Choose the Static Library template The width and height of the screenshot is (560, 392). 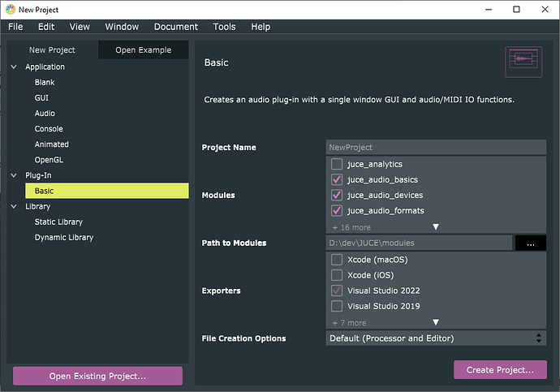click(58, 222)
